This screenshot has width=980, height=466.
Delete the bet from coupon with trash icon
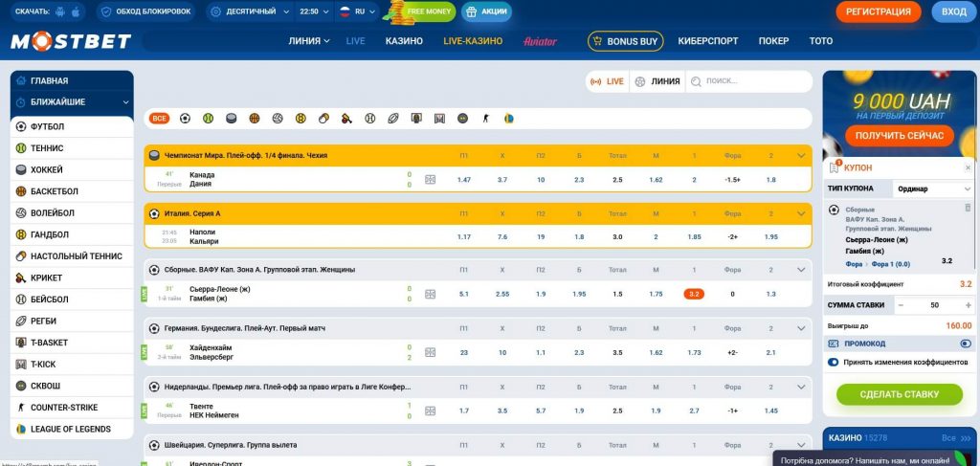pyautogui.click(x=969, y=208)
